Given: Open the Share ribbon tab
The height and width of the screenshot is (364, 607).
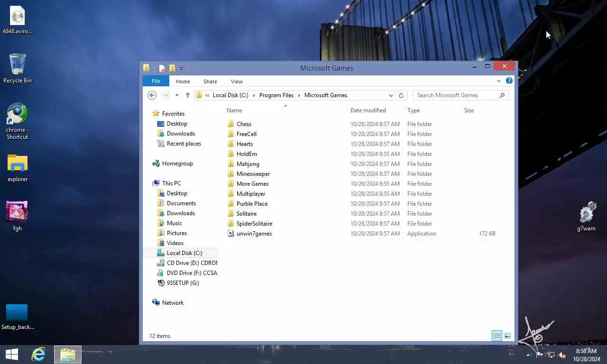Looking at the screenshot, I should 210,82.
